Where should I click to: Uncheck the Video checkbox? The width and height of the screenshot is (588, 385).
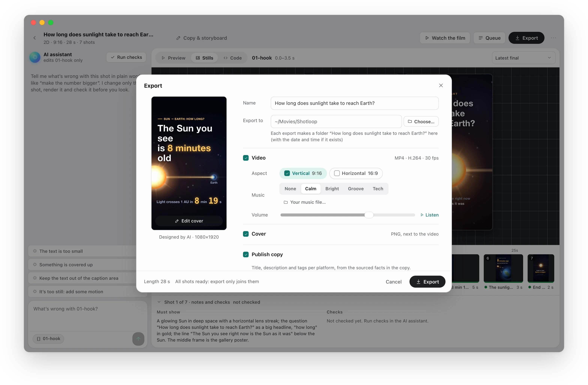pyautogui.click(x=246, y=158)
